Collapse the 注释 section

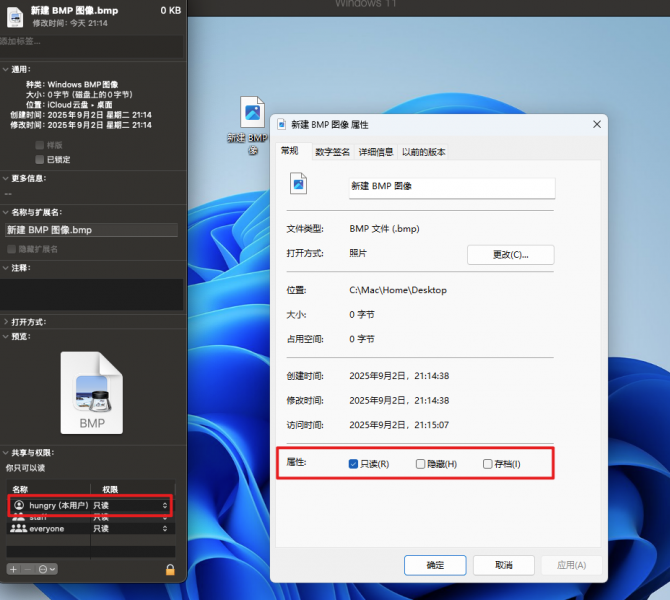[6, 268]
